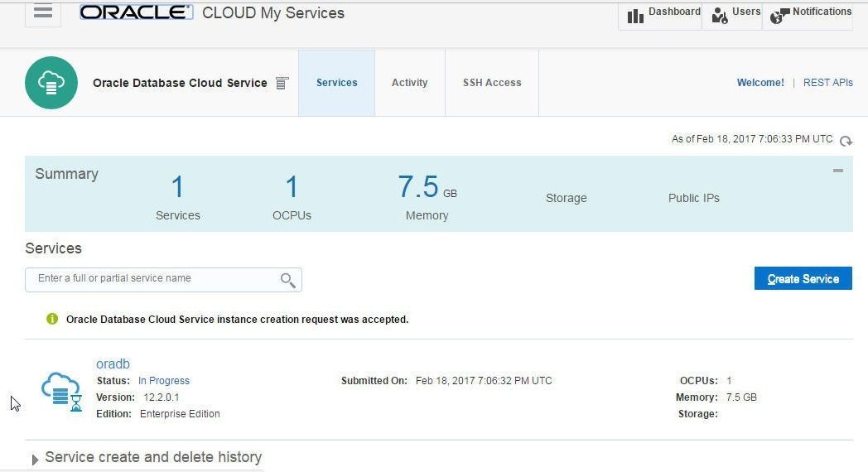Open Notifications
This screenshot has height=472, width=868.
808,14
